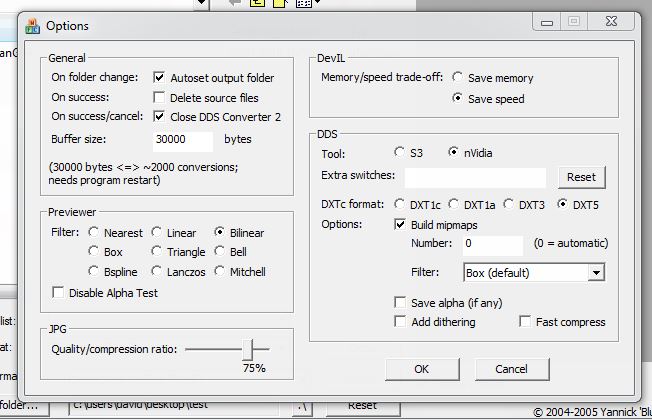Click the Buffer size input field
This screenshot has height=420, width=652.
tap(183, 140)
